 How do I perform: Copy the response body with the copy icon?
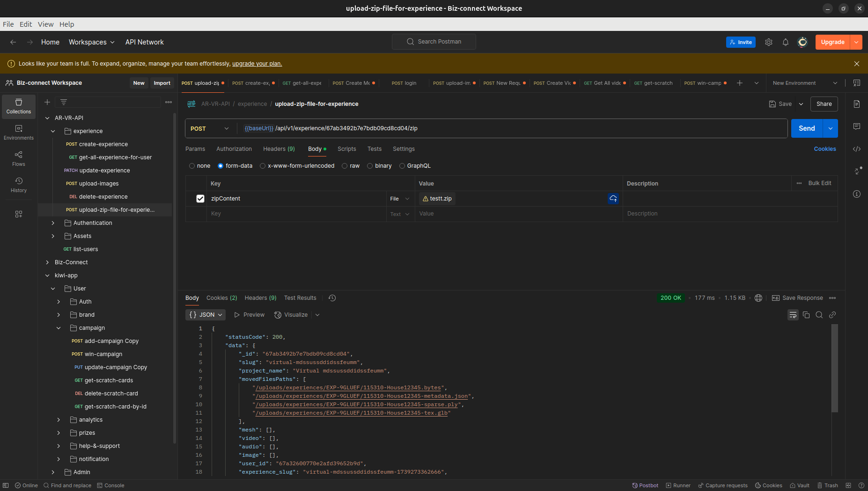[806, 315]
